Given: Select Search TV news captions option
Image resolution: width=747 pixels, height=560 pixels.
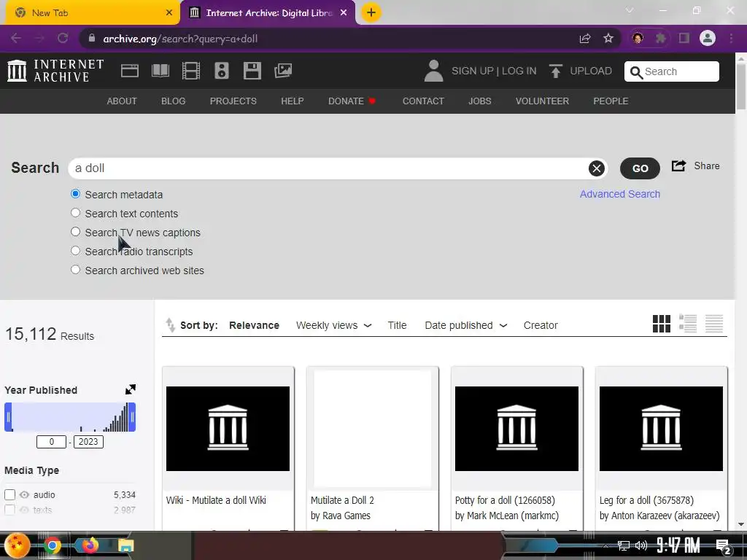Looking at the screenshot, I should pos(75,232).
